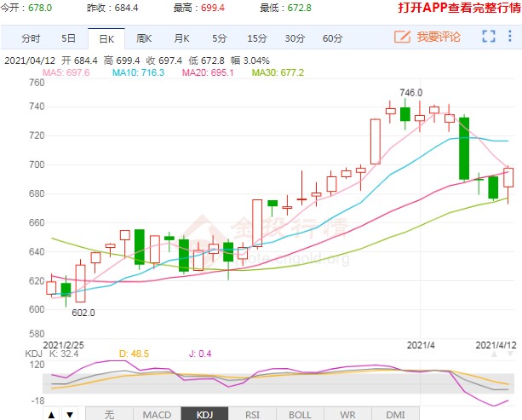Open the 我要评论 link

439,37
